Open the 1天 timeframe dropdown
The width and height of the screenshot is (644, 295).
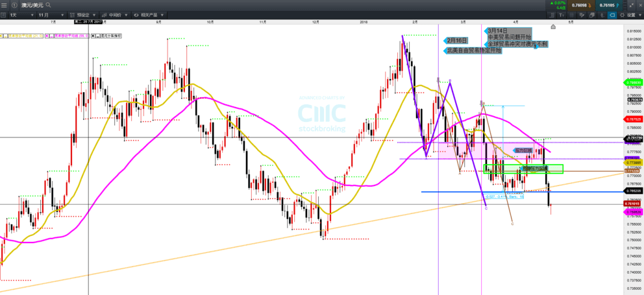tap(21, 15)
